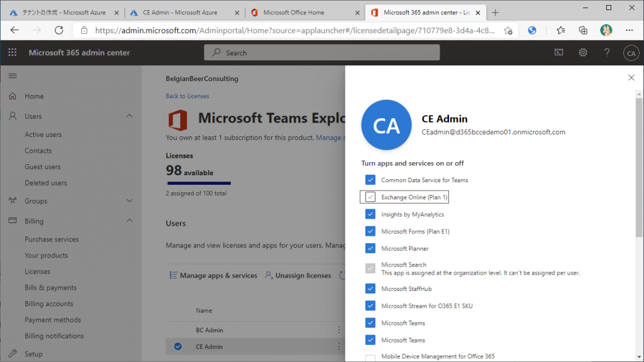Collapse the Billing navigation section
The image size is (644, 362).
(x=130, y=221)
